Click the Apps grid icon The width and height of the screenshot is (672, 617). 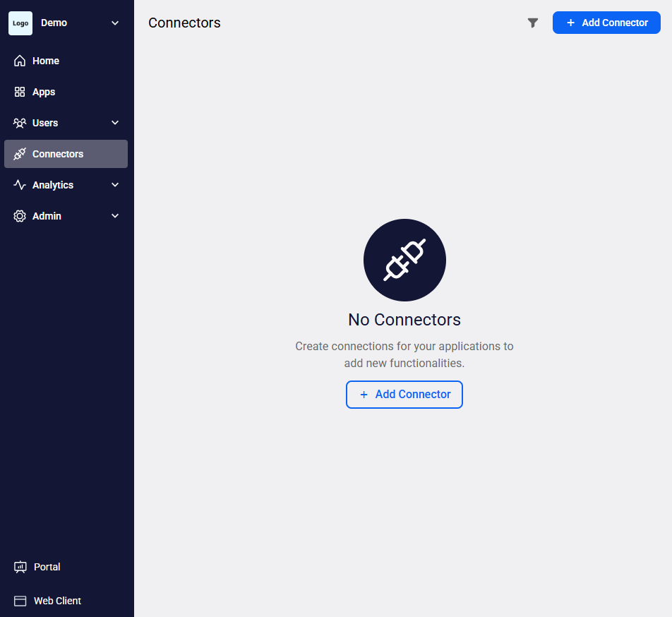point(20,92)
